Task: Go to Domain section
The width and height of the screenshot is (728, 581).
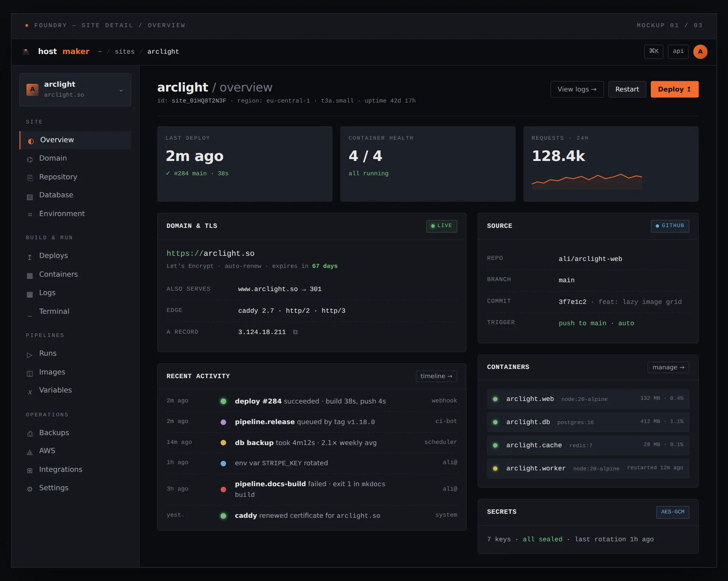Action: 75,158
